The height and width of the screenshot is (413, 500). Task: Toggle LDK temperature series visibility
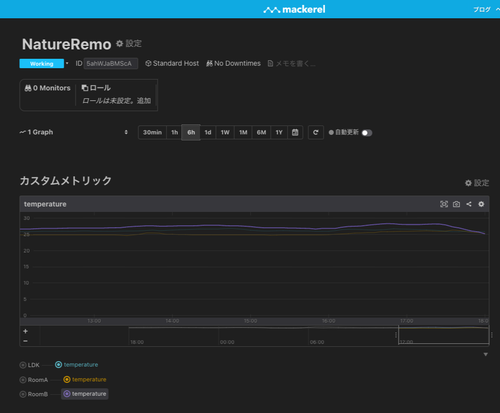point(77,365)
